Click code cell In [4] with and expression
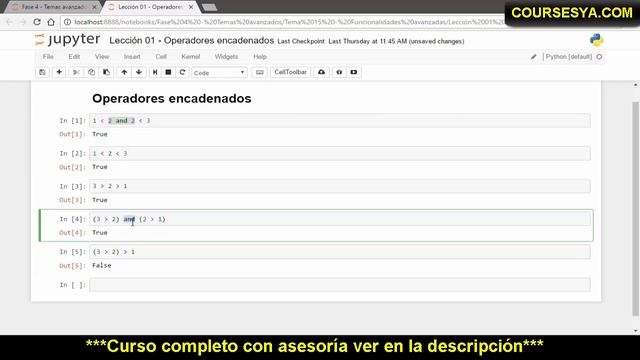 click(340, 219)
